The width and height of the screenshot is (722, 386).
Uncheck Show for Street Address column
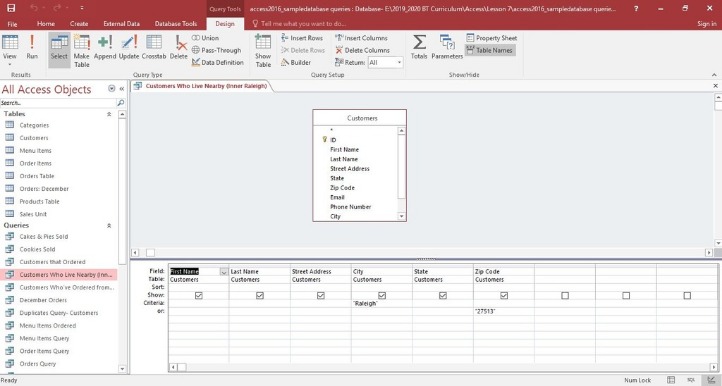tap(321, 295)
